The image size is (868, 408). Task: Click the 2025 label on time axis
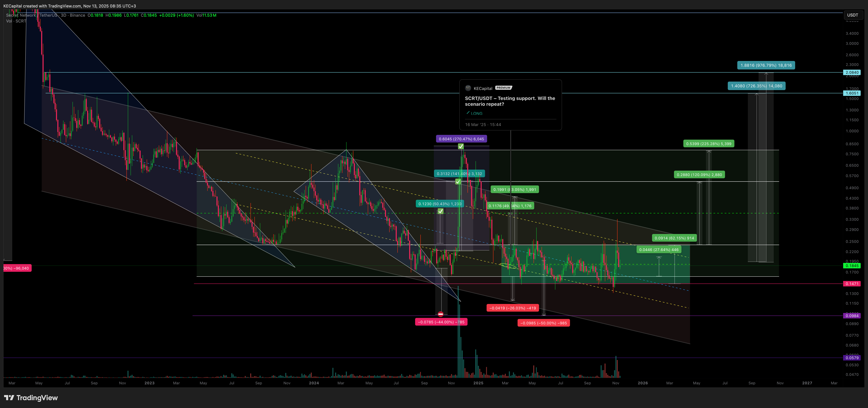478,383
